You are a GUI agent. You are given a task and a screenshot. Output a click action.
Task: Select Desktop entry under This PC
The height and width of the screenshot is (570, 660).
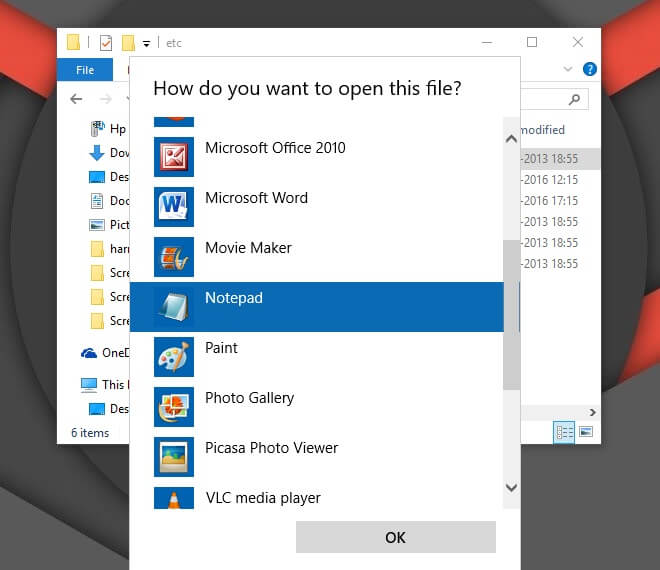(109, 409)
